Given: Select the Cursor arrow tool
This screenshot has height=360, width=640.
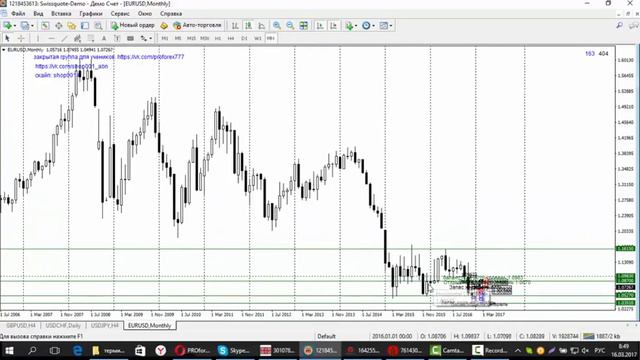Looking at the screenshot, I should click(7, 38).
